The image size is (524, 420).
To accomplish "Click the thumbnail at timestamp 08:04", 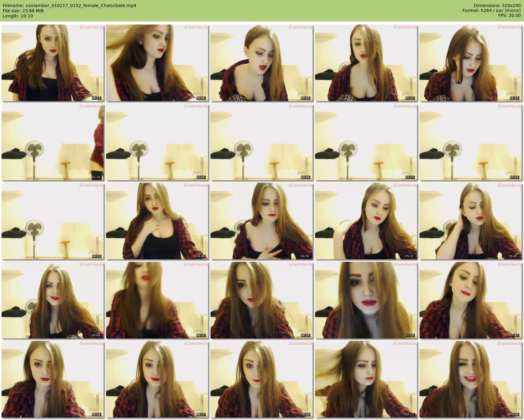I will (x=53, y=379).
